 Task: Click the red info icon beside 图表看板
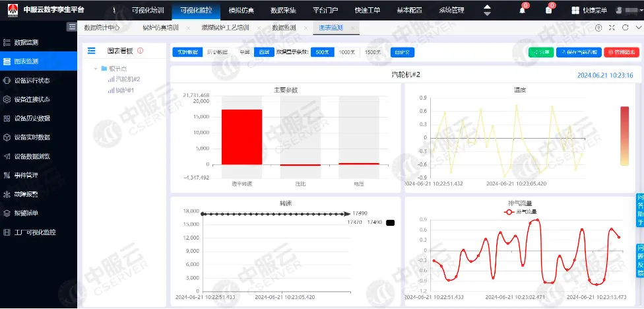(140, 51)
